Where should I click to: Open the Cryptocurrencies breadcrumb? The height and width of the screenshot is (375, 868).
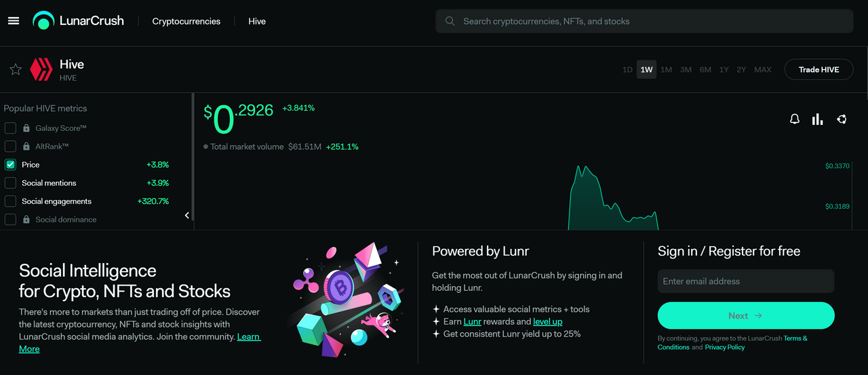pyautogui.click(x=186, y=21)
